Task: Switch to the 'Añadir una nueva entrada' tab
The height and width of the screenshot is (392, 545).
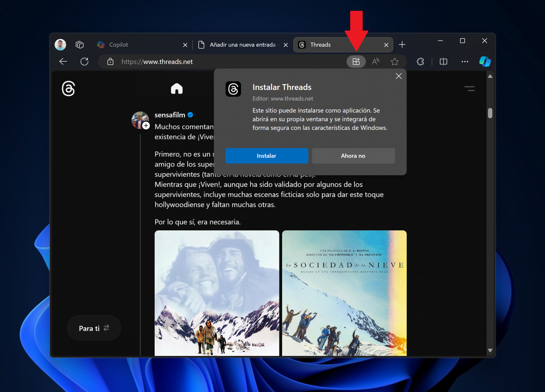Action: (x=240, y=44)
